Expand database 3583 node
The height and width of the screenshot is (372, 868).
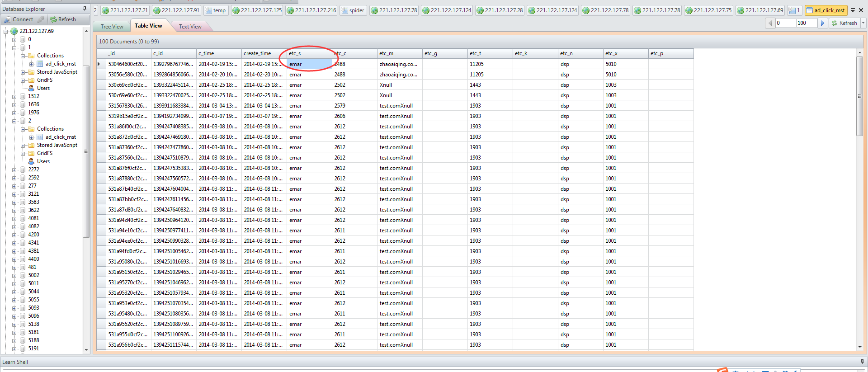pyautogui.click(x=14, y=202)
